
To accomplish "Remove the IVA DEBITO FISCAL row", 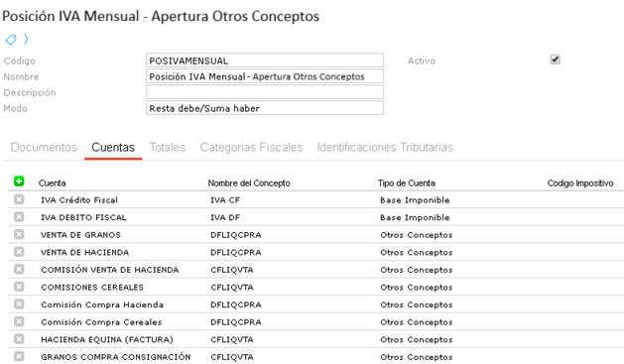I will (x=19, y=217).
